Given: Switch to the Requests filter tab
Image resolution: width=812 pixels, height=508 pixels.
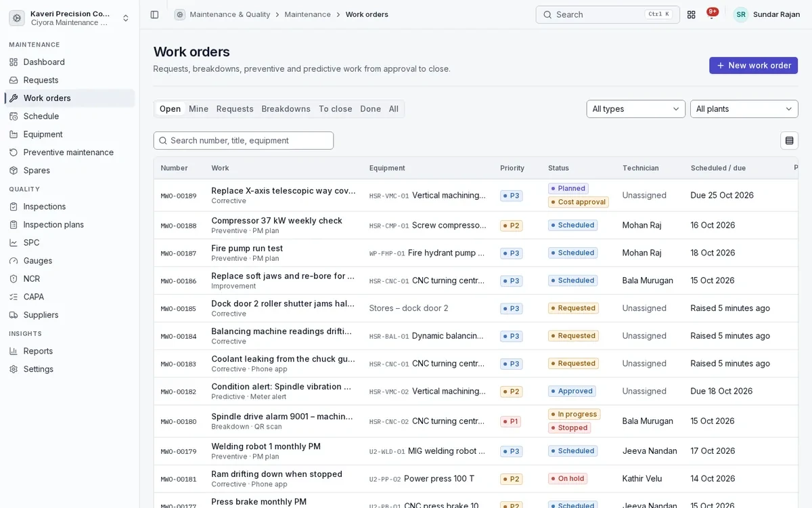Looking at the screenshot, I should coord(235,109).
